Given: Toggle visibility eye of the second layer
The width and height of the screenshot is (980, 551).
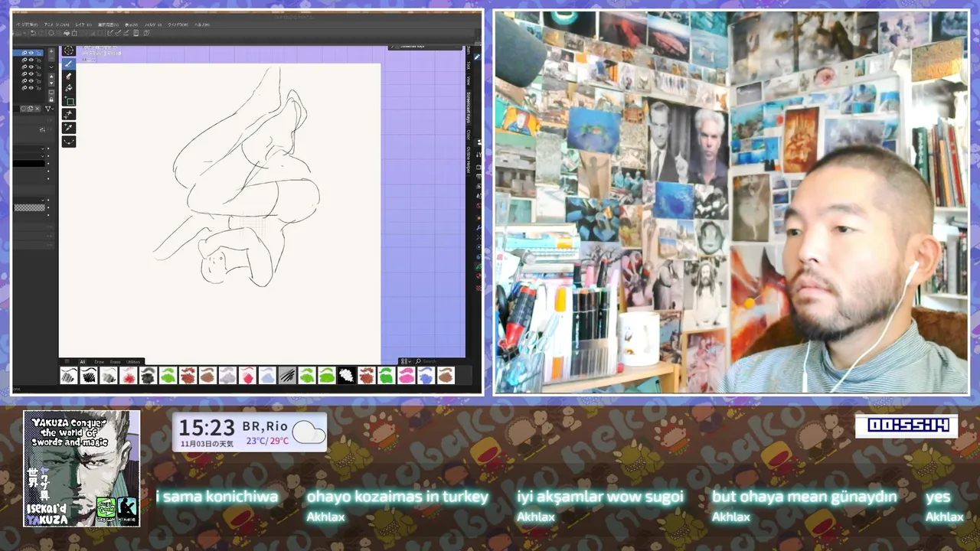Looking at the screenshot, I should point(31,60).
